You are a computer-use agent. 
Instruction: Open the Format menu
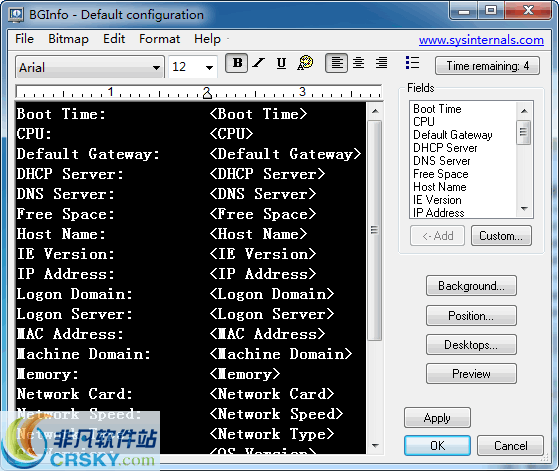pos(159,39)
